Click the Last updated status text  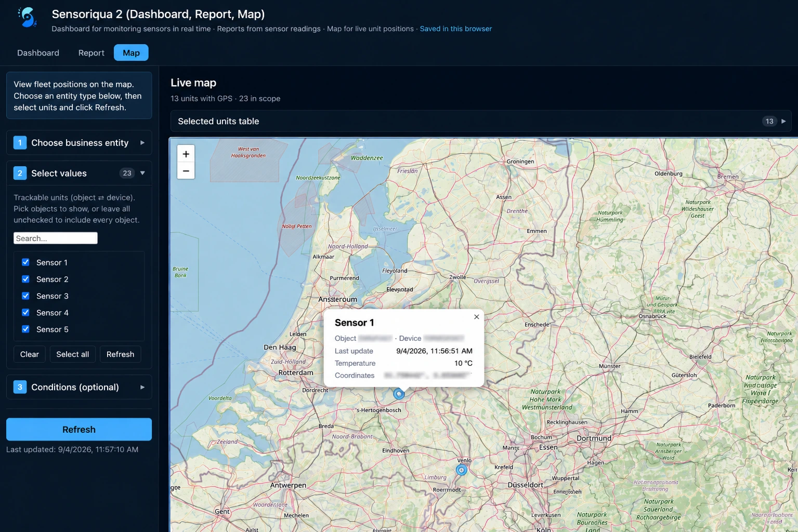72,449
